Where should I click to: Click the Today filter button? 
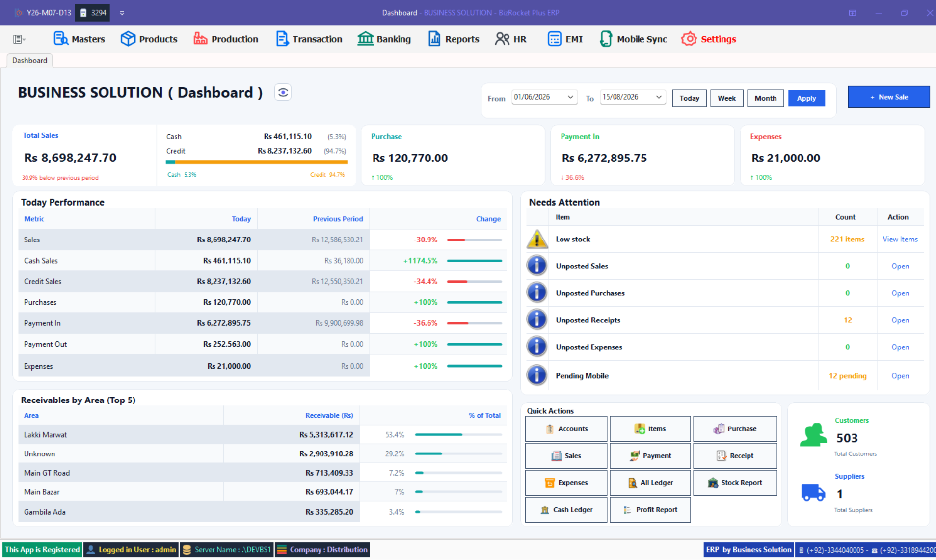pos(689,98)
